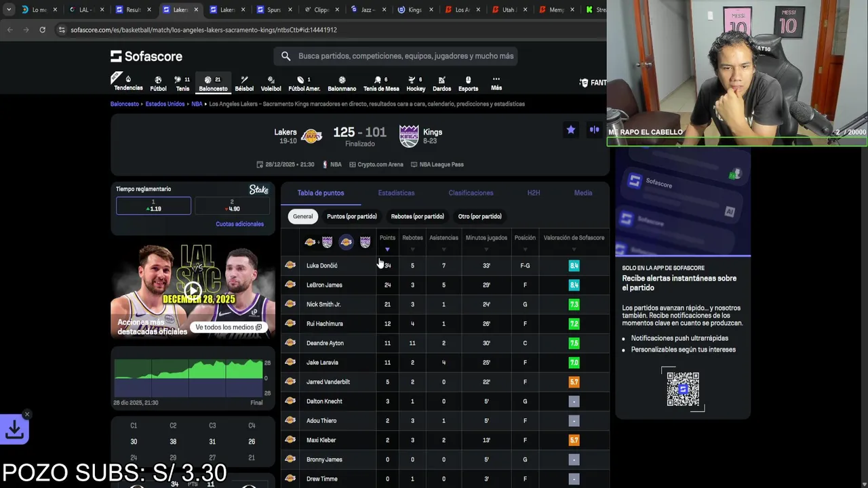Open the Más sports menu

(496, 83)
